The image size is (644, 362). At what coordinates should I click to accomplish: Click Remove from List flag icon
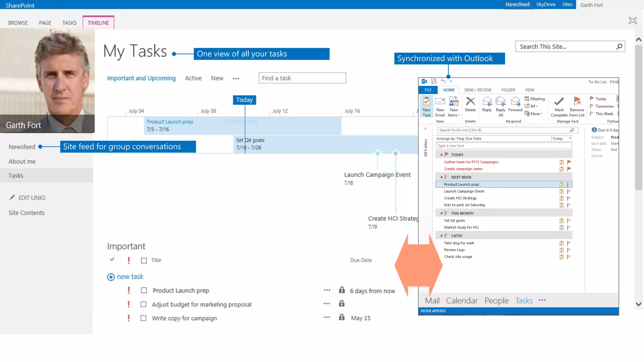[x=577, y=101]
